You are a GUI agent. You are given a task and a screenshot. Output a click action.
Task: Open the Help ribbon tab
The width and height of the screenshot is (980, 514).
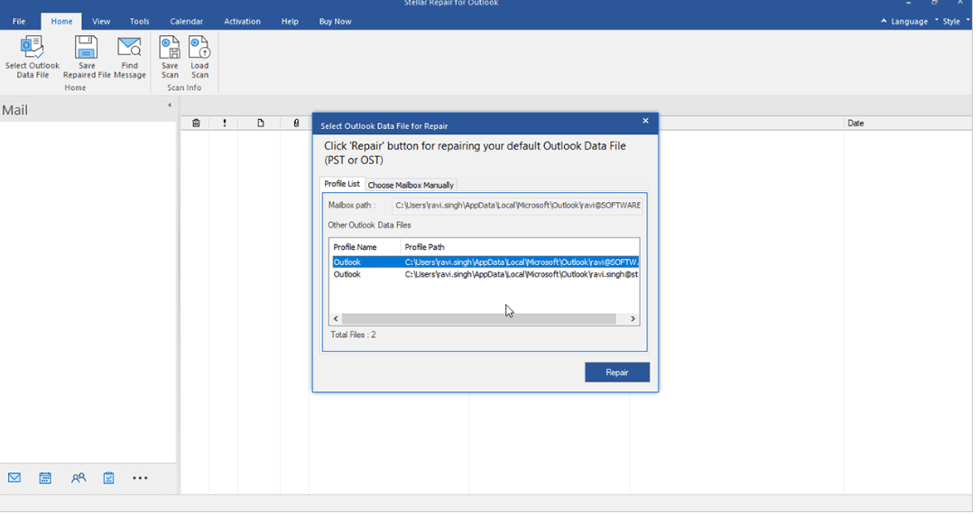point(290,22)
